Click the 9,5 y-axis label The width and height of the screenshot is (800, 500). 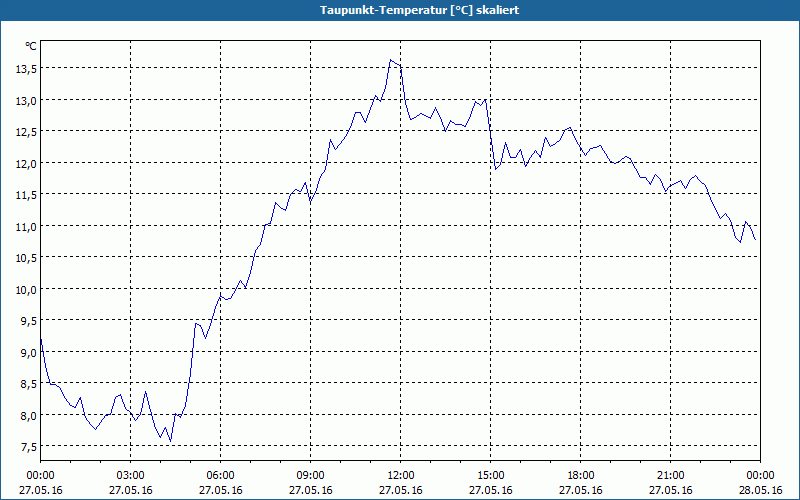(x=29, y=321)
